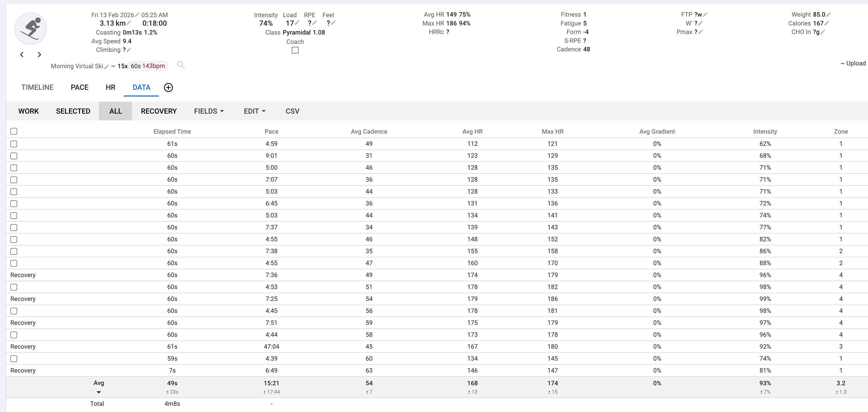
Task: Toggle the Coach checkbox
Action: (x=295, y=50)
